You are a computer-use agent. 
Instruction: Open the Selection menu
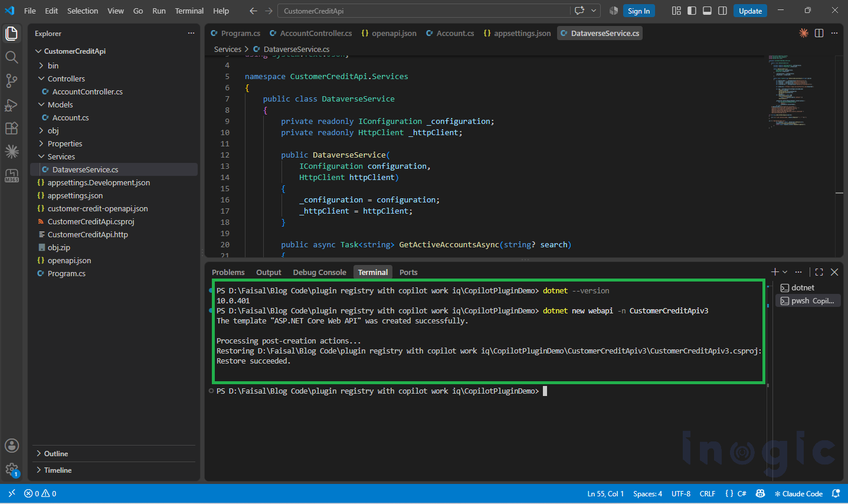pos(83,11)
